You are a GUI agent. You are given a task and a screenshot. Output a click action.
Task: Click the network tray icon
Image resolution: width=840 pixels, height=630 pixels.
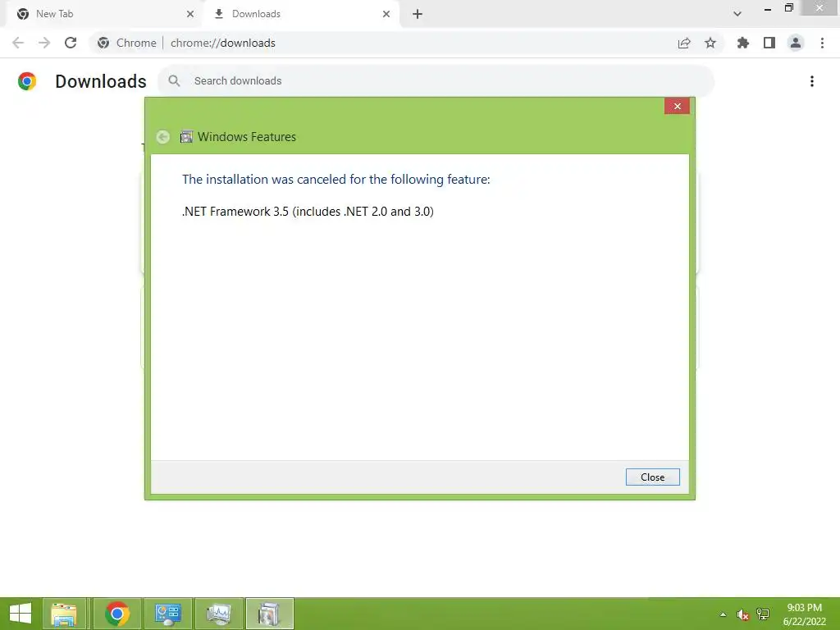click(x=763, y=614)
